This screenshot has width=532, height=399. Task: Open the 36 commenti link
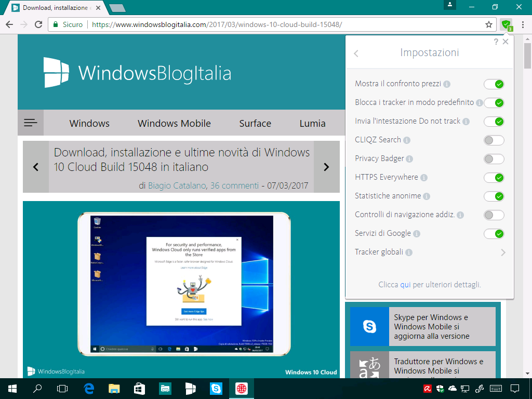(234, 185)
